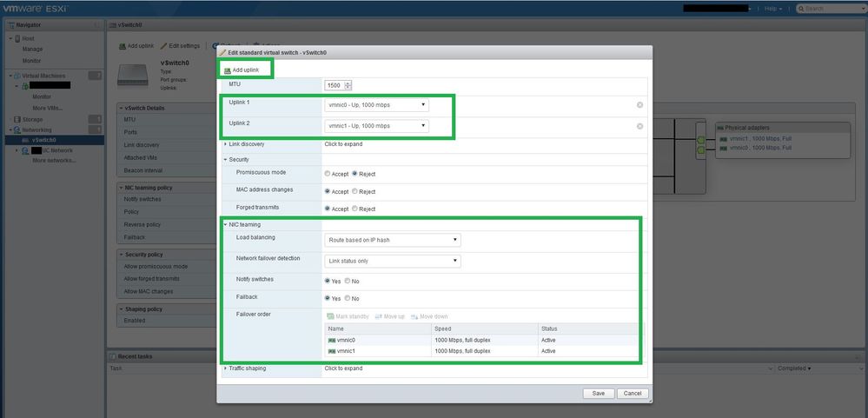
Task: Set Promiscuous mode to Reject
Action: tap(354, 174)
